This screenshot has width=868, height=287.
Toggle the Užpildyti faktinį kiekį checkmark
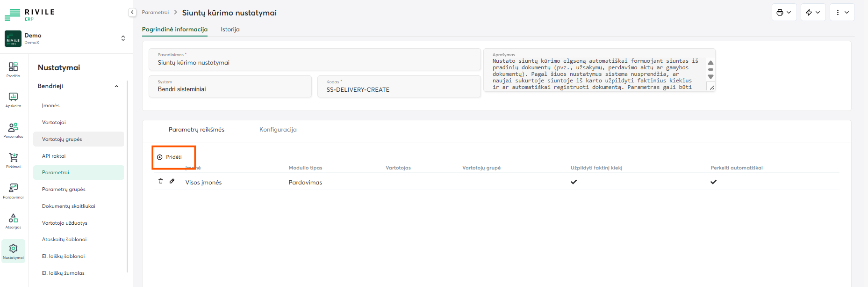coord(574,182)
